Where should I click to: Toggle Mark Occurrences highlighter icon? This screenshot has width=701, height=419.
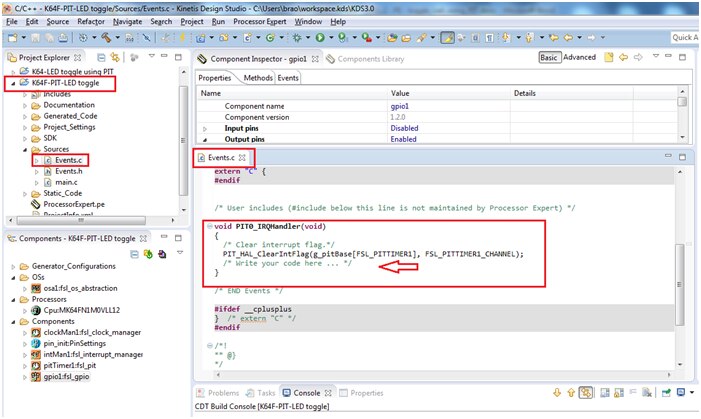[x=447, y=38]
